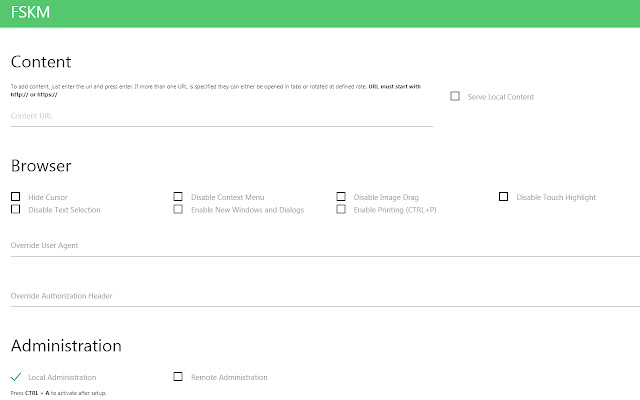
Task: Tick the Disable Context Menu checkbox
Action: 178,197
